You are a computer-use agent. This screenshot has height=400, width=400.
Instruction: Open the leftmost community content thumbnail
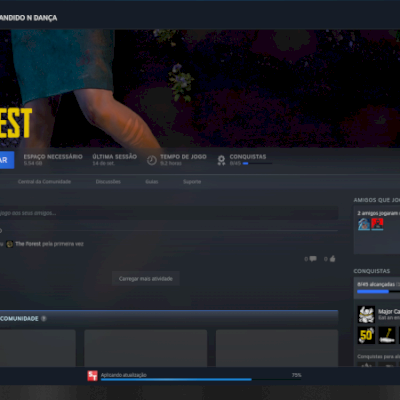click(38, 348)
